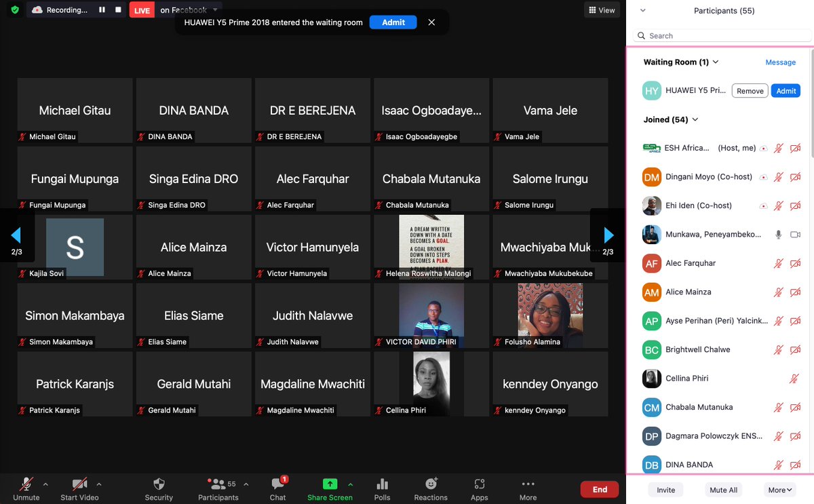The height and width of the screenshot is (504, 814).
Task: Toggle the Participants panel from toolbar
Action: [218, 488]
